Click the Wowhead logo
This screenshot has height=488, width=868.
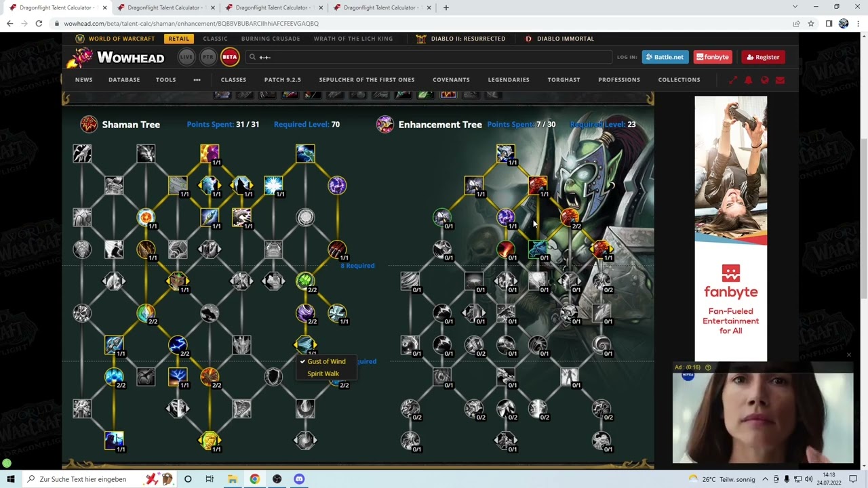pos(115,58)
